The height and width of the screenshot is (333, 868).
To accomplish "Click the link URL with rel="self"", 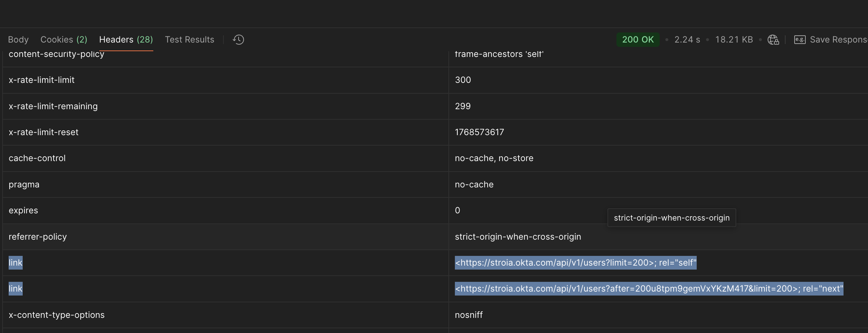I will tap(575, 263).
